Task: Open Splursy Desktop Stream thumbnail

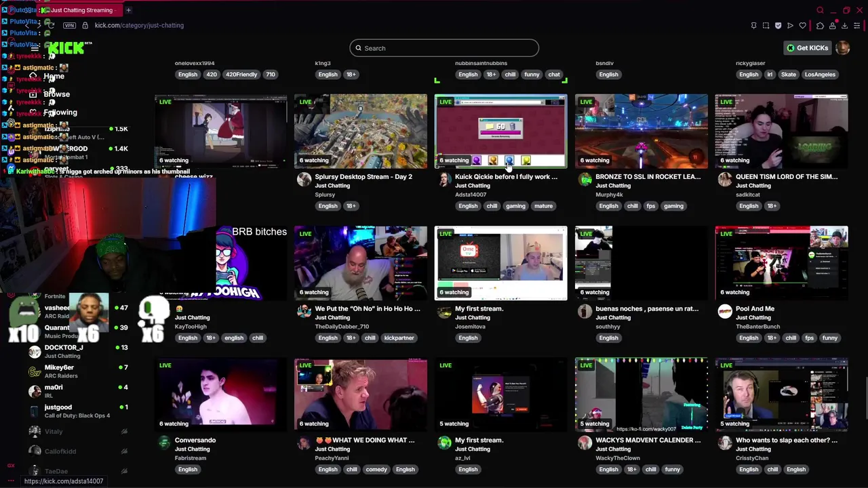Action: (x=361, y=131)
